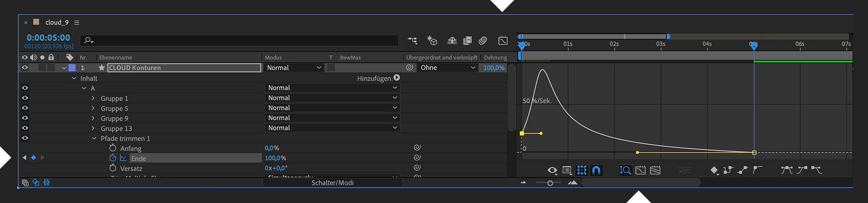Enable frame blending icon
Viewport: 868px width, 203px height.
(467, 41)
